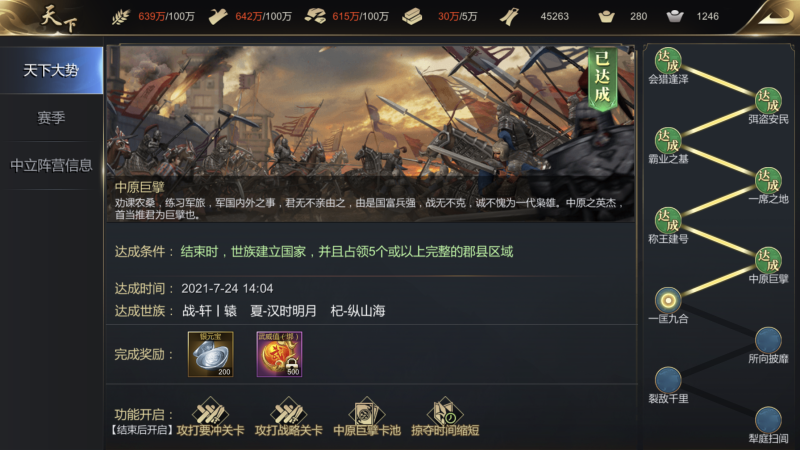Click the back arrow icon at top right
Screen dimensions: 800x450
[x=776, y=16]
